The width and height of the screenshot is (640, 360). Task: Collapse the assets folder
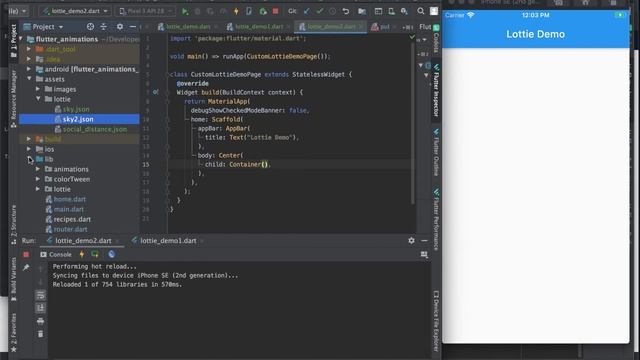coord(29,79)
